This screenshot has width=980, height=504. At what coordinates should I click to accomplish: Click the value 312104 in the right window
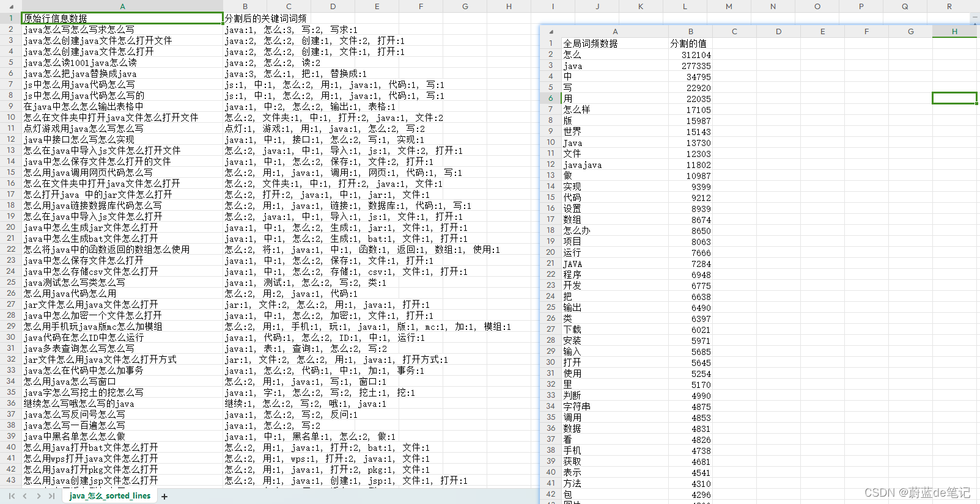point(691,54)
